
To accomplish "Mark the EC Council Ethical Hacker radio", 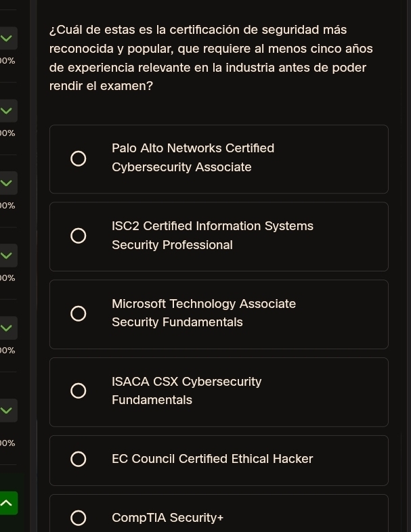I will tap(79, 459).
